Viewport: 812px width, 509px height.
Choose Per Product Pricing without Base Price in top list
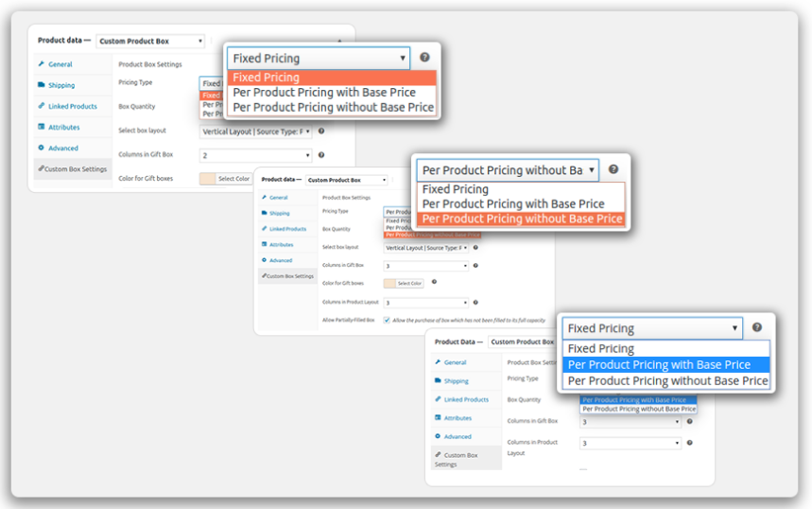coord(332,107)
